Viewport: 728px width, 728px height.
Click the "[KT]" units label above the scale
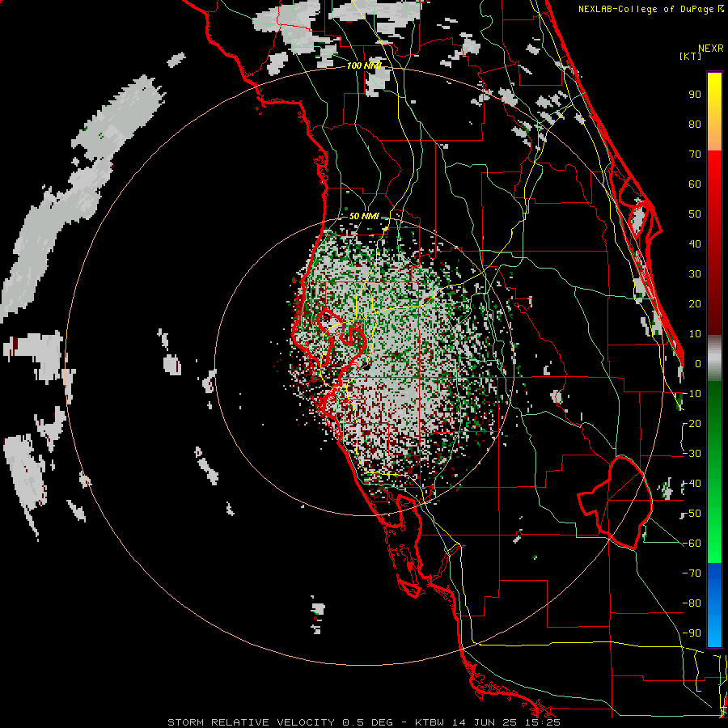690,56
